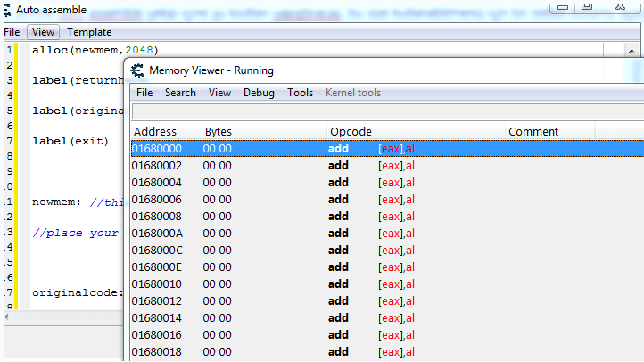Click the alloc(newmem,2048) code line
644x362 pixels.
95,50
